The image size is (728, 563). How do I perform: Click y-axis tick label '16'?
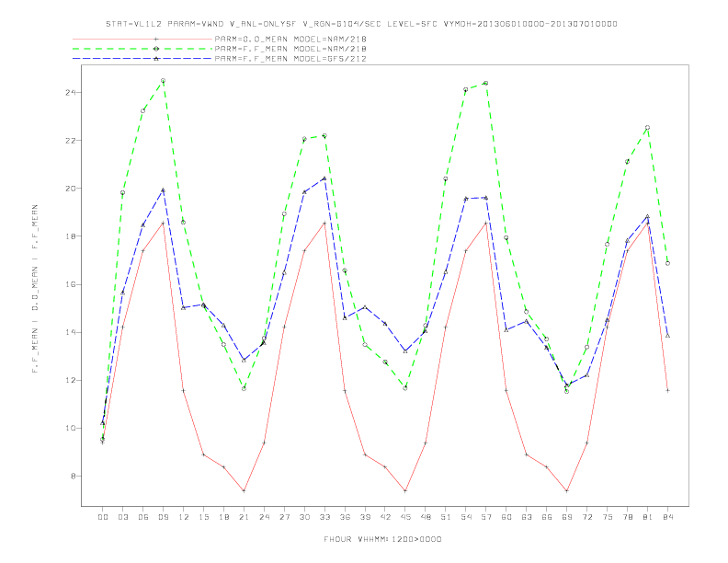71,284
